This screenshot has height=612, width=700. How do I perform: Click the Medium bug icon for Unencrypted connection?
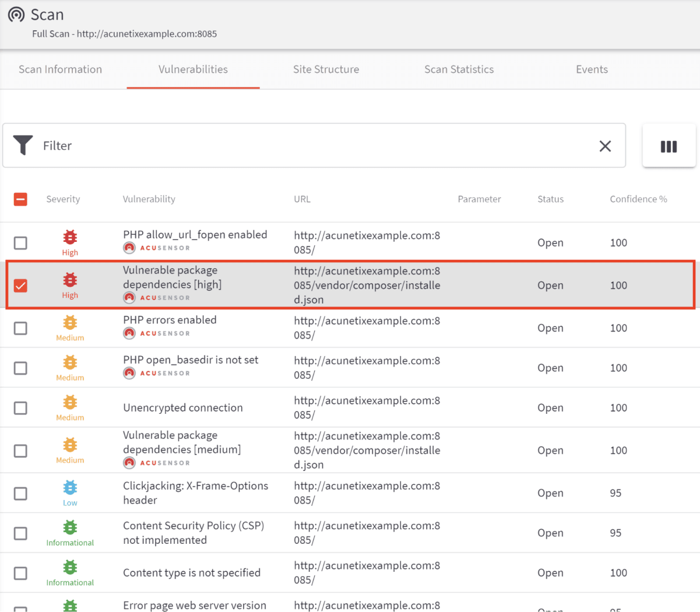point(70,402)
